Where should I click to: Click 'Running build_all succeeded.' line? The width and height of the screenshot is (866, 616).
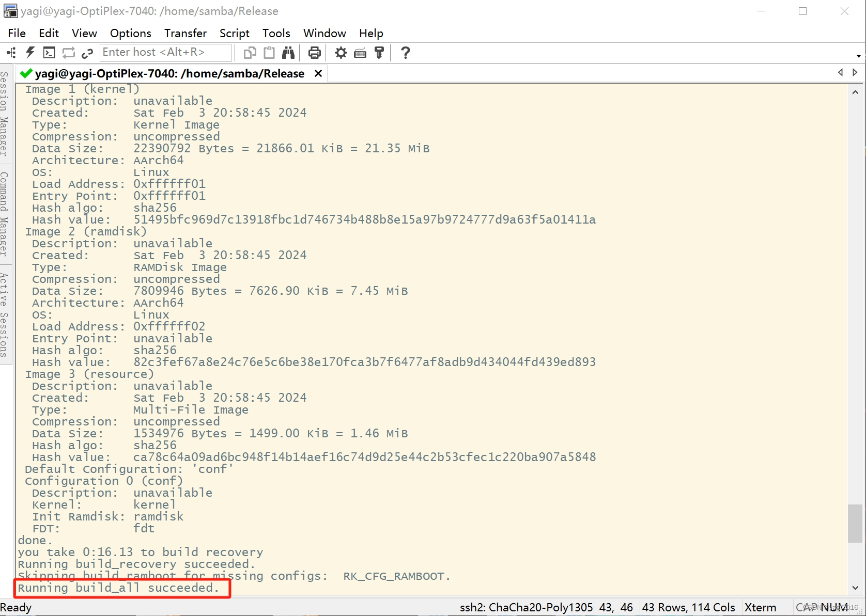click(118, 588)
